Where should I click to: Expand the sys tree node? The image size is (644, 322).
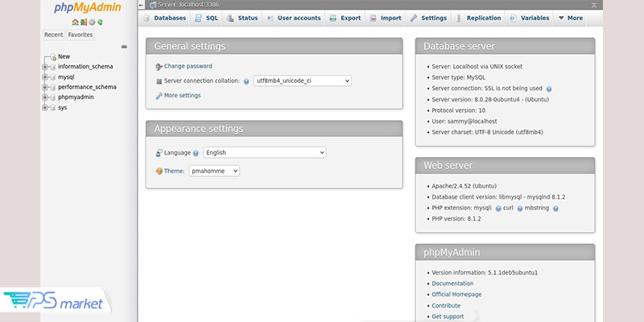click(45, 108)
